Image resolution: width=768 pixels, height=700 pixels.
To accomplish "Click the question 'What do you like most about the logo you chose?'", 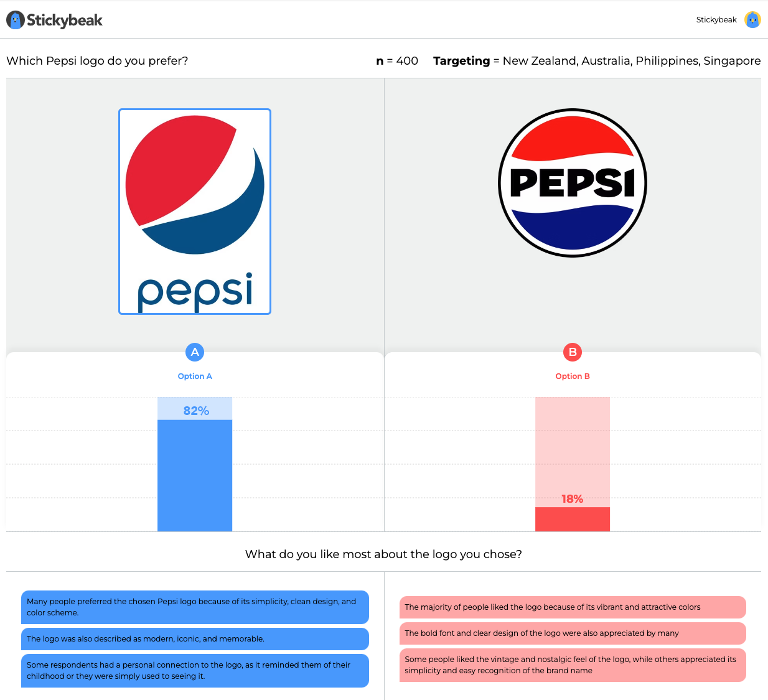I will 384,554.
